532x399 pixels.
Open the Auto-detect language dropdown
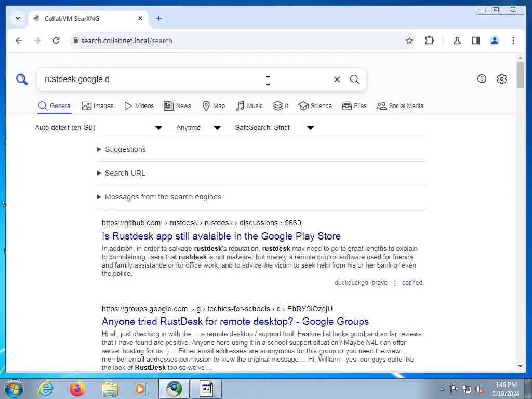(x=98, y=128)
